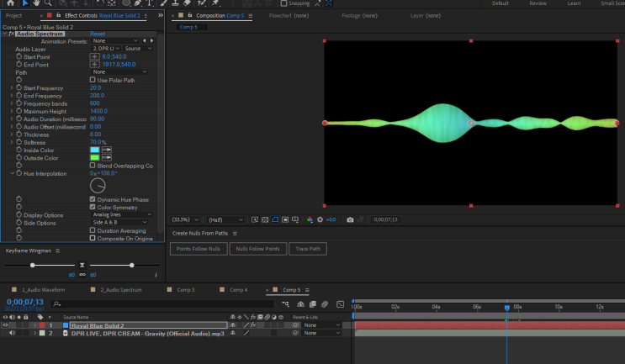Enable the Use Polar Path checkbox

(x=93, y=80)
